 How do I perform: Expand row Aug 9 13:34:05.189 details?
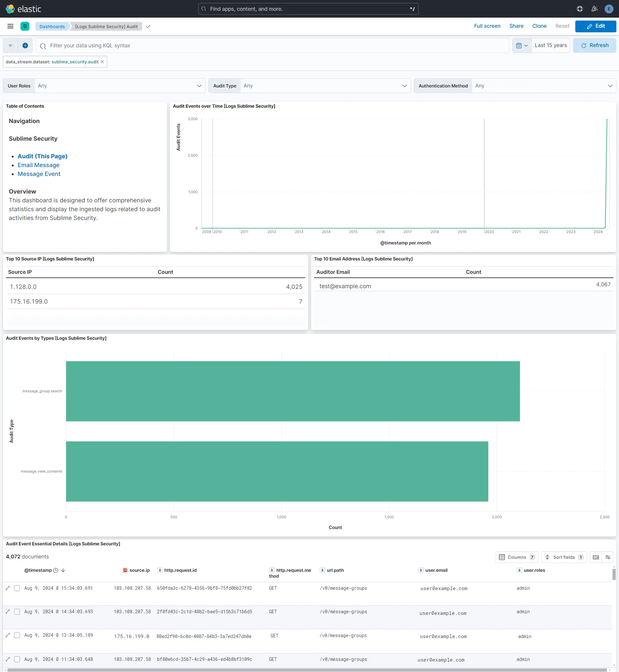click(x=8, y=635)
